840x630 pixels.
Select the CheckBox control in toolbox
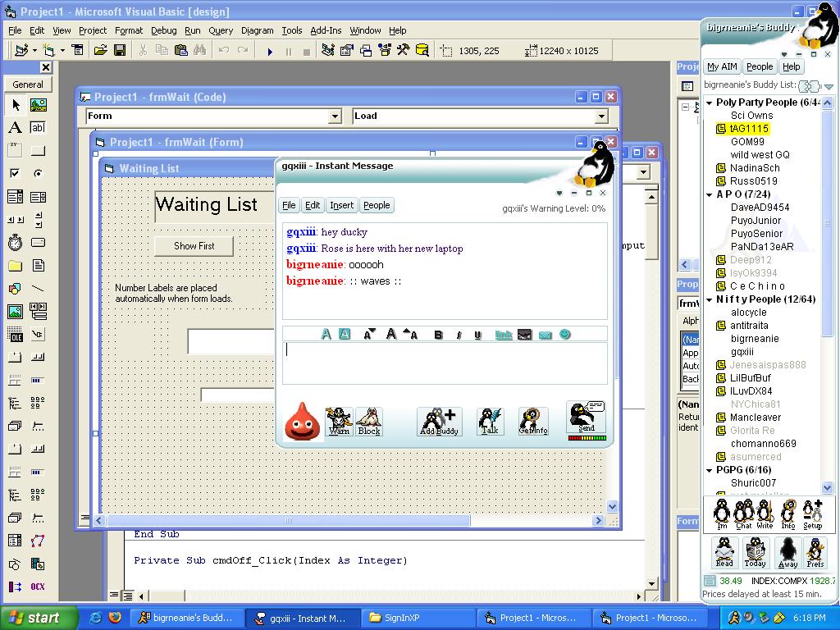point(15,173)
